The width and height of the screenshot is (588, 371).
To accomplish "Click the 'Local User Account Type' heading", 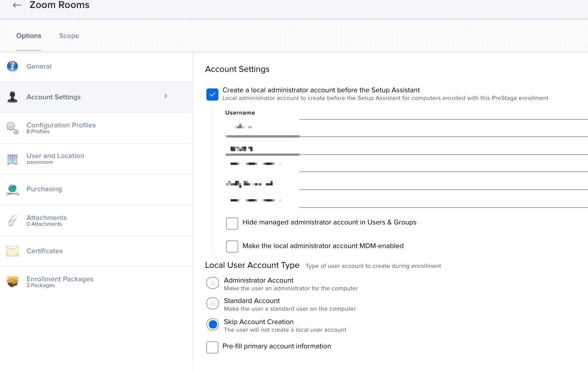I will (252, 265).
